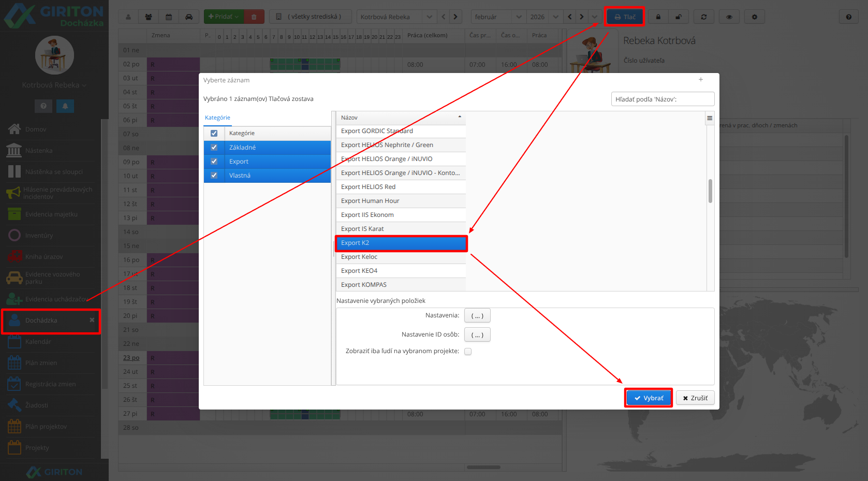Open the '(všetky strediská)' centre selector
The image size is (868, 481).
[x=311, y=17]
